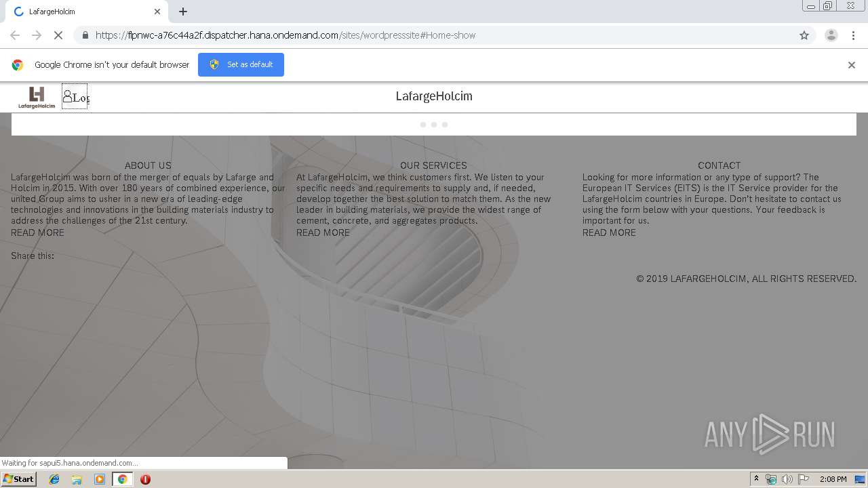Read more under Our Services
This screenshot has height=488, width=868.
pos(323,232)
